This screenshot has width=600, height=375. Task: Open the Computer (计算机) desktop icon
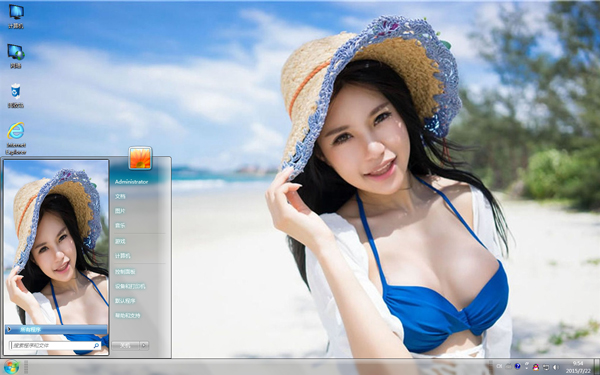(16, 16)
